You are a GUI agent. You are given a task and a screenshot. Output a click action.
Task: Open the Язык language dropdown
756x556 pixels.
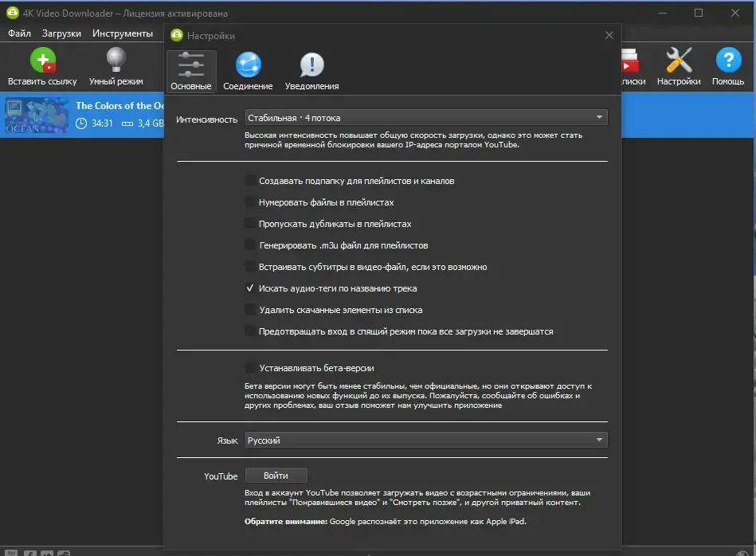point(426,440)
